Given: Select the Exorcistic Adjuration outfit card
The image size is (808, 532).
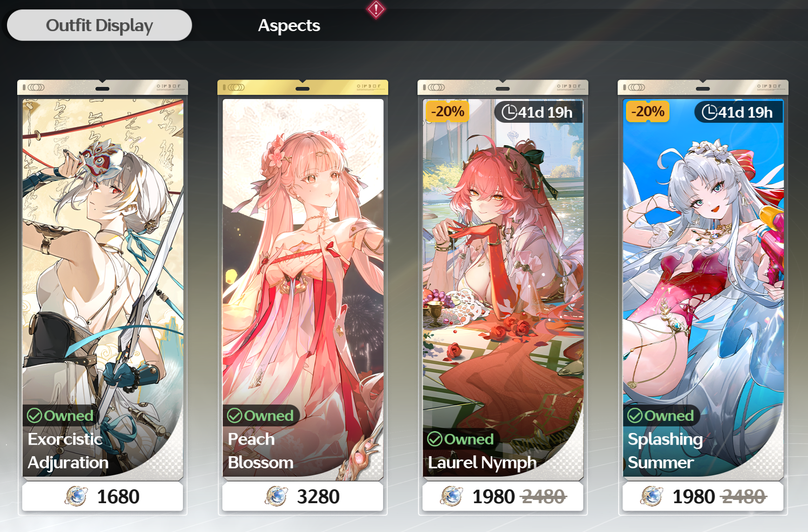Looking at the screenshot, I should (x=102, y=287).
